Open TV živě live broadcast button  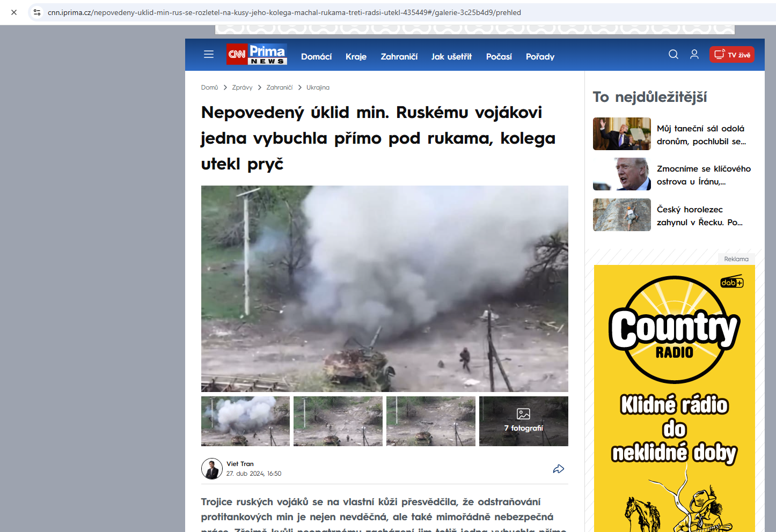coord(731,55)
